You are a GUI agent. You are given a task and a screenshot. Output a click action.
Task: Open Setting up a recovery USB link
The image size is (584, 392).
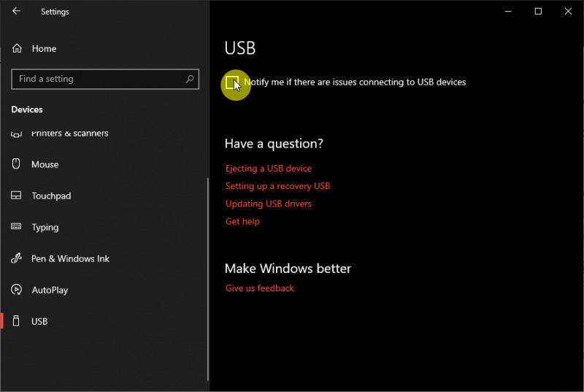tap(277, 186)
